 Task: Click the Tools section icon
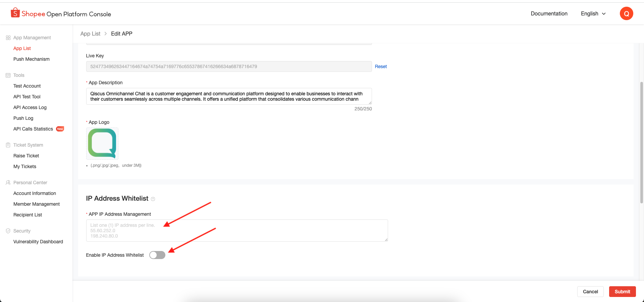(8, 75)
